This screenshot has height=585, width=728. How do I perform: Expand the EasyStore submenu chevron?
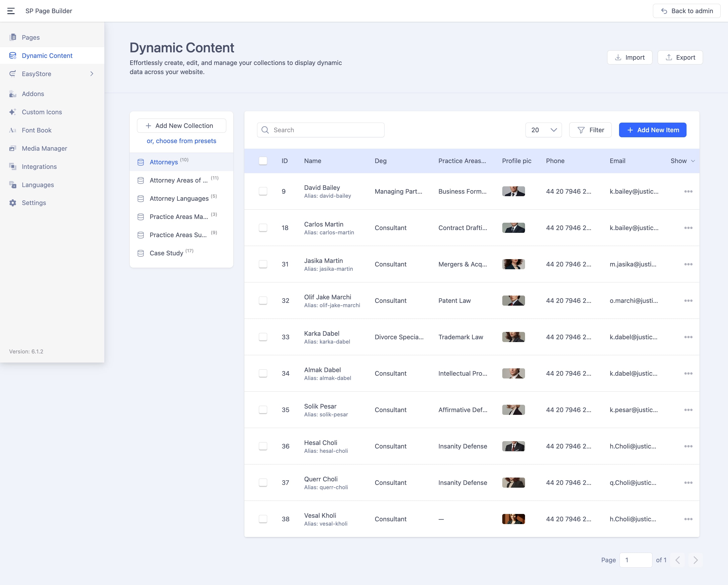92,74
